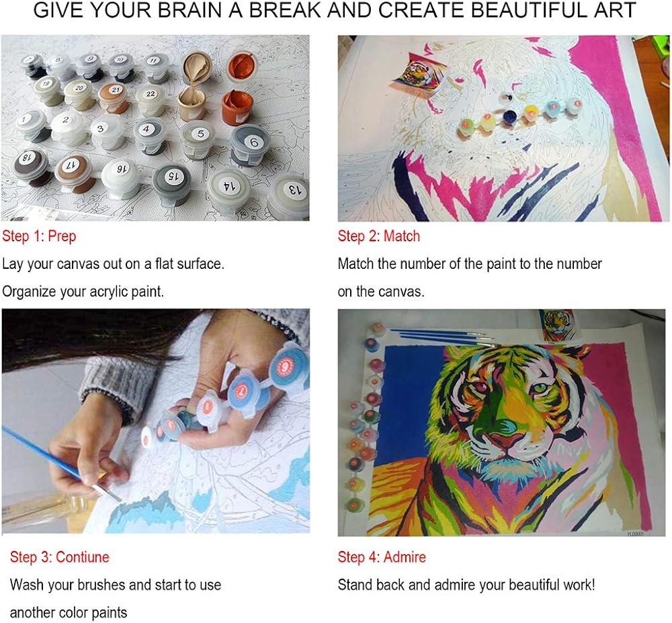Select the paint pot labeled 22

(151, 99)
